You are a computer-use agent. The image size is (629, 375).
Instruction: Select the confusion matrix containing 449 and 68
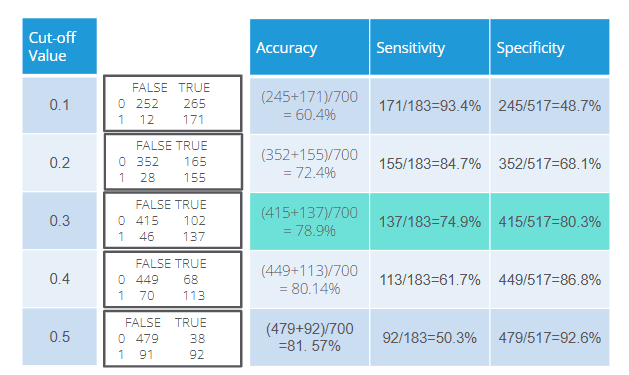(173, 279)
